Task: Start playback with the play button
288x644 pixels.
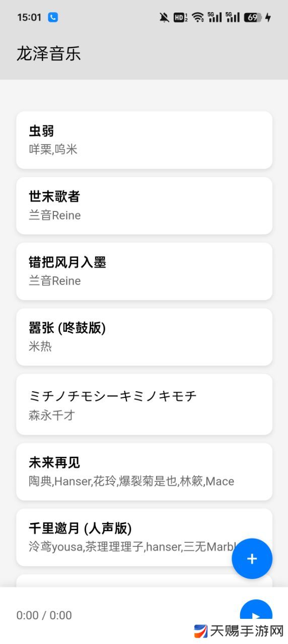Action: (256, 615)
